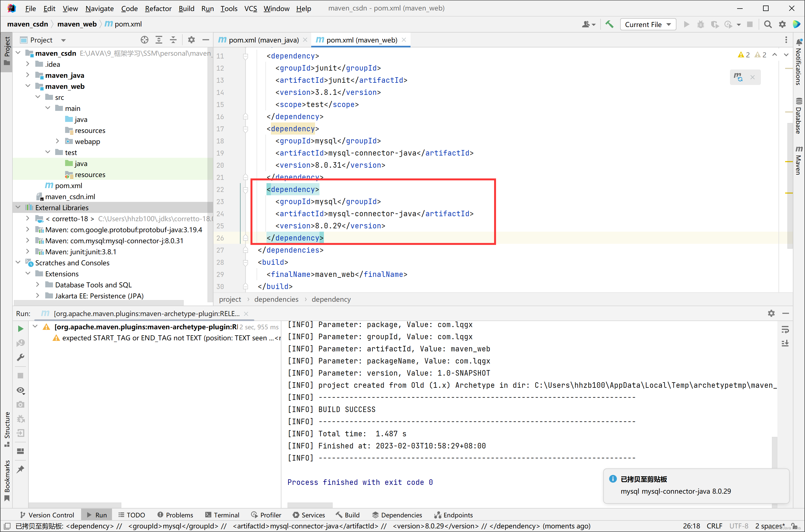
Task: Open editor tabs more options menu
Action: pos(786,40)
